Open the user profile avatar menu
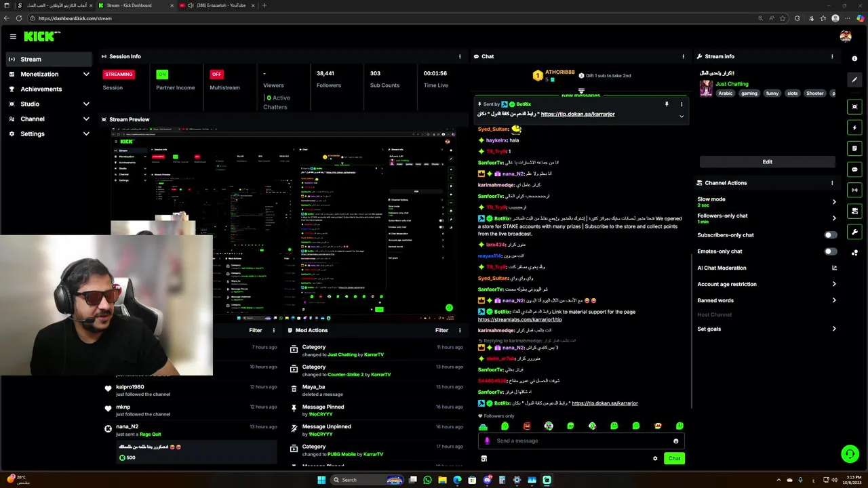868x488 pixels. tap(845, 36)
